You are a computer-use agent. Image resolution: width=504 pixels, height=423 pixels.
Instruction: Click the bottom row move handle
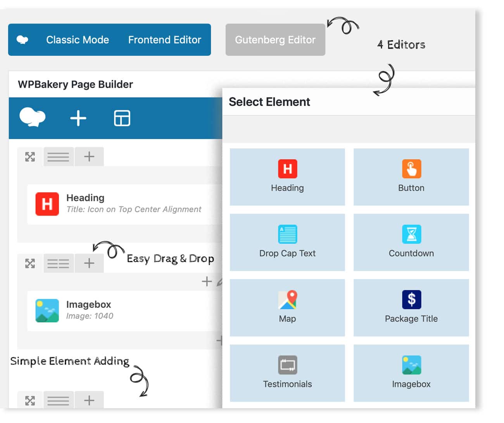point(30,401)
